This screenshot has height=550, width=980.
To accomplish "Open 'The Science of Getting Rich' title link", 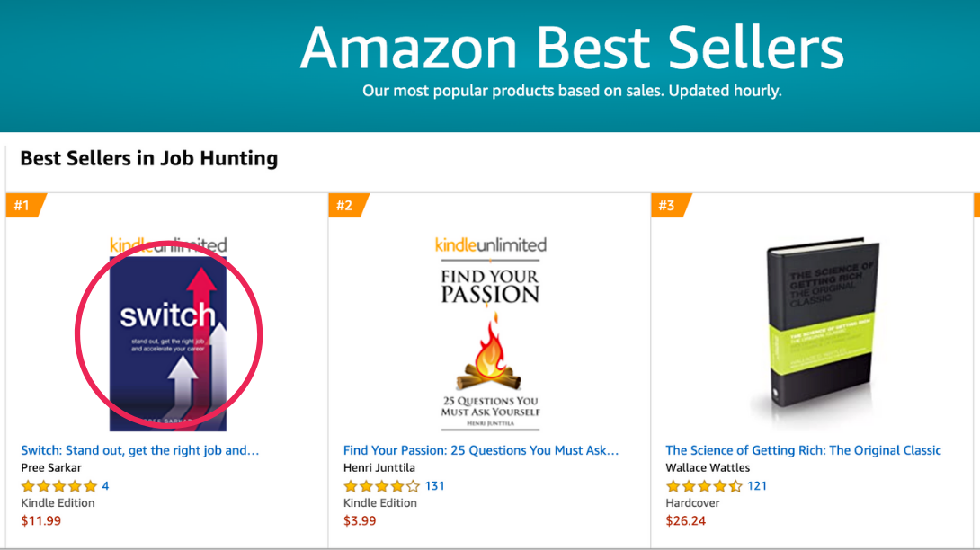I will tap(803, 450).
